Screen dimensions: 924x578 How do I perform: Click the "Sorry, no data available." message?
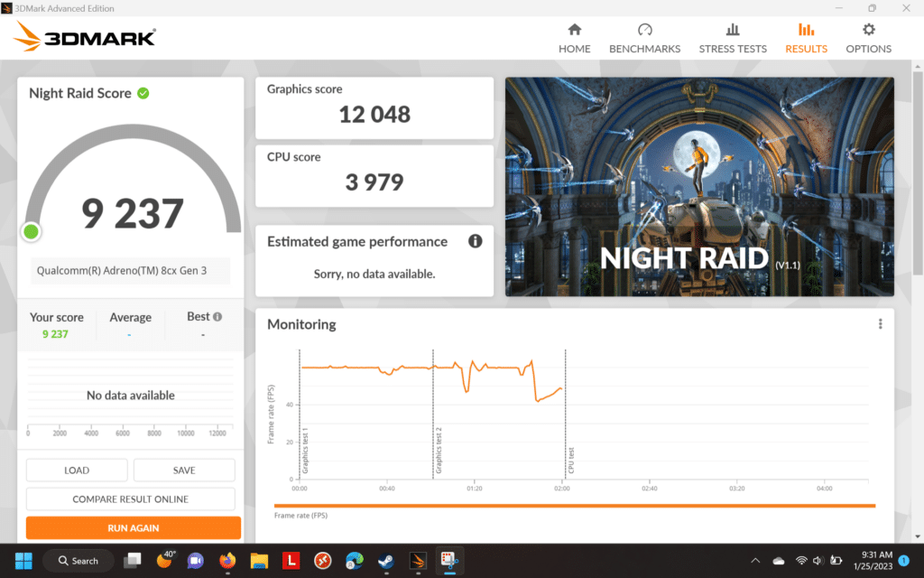[x=374, y=274]
